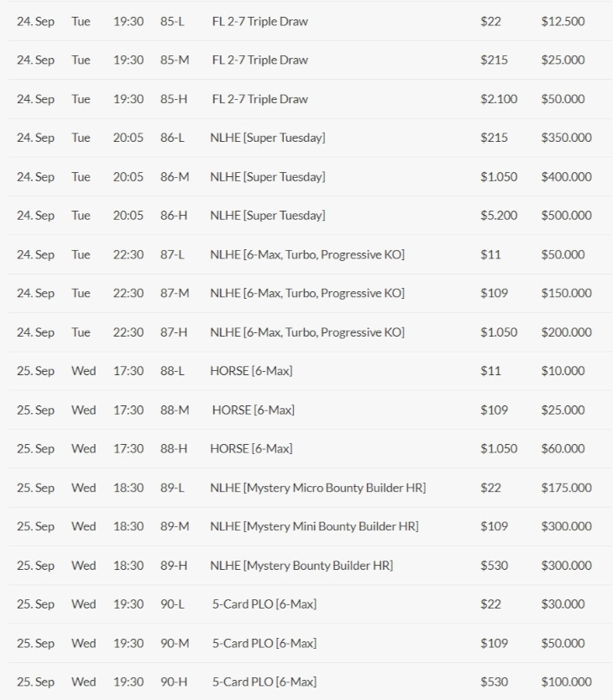
Task: Click the $100.000 guarantee amount
Action: (566, 682)
